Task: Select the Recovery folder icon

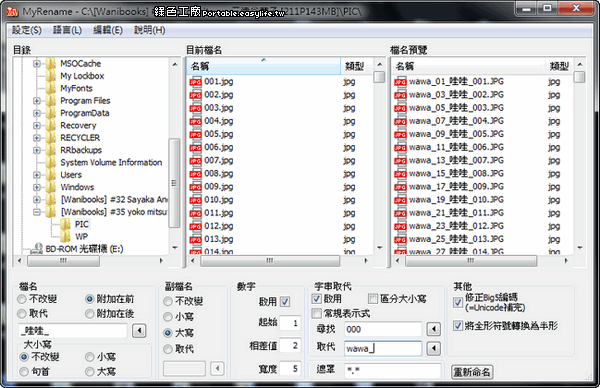Action: tap(51, 125)
